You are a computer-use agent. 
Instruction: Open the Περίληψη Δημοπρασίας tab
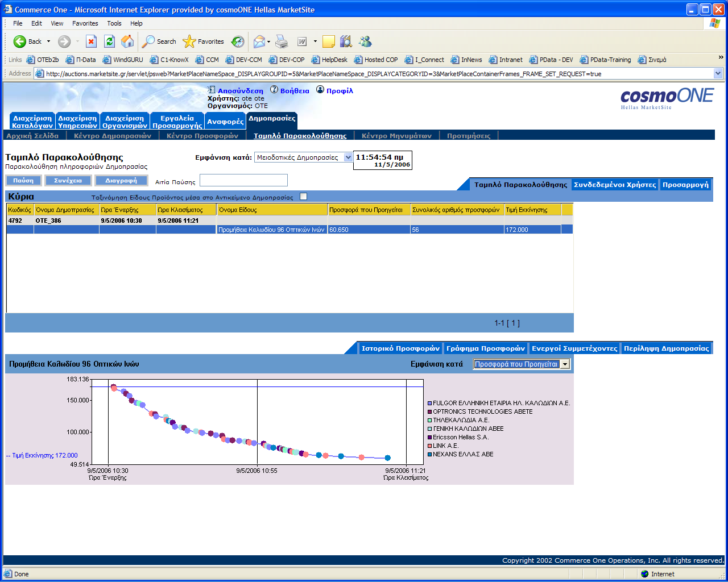pyautogui.click(x=666, y=348)
